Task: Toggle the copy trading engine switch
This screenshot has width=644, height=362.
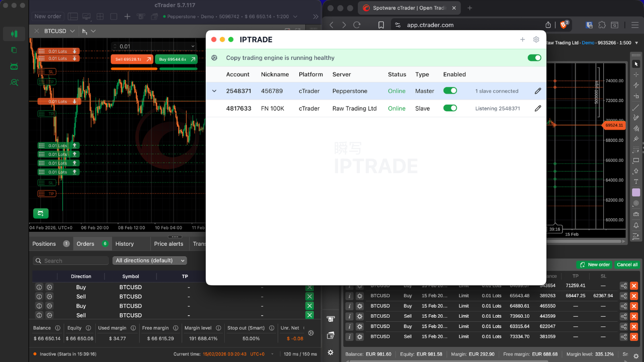Action: pos(534,58)
